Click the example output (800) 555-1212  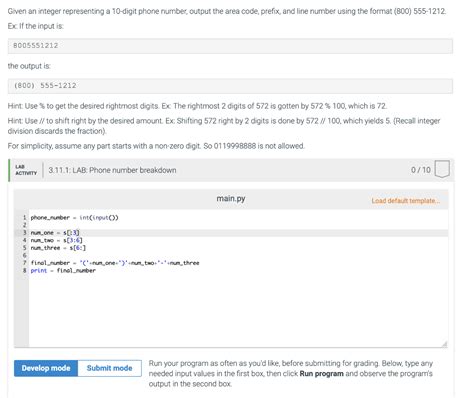click(x=230, y=86)
